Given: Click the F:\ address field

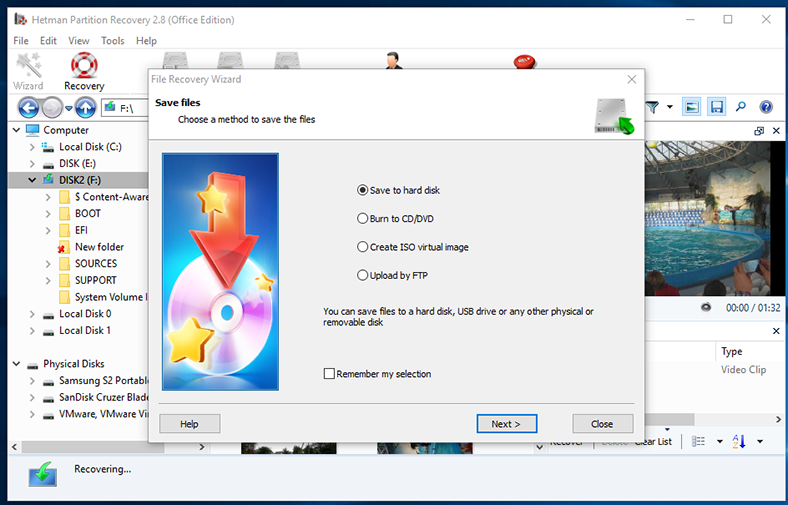Looking at the screenshot, I should click(126, 108).
